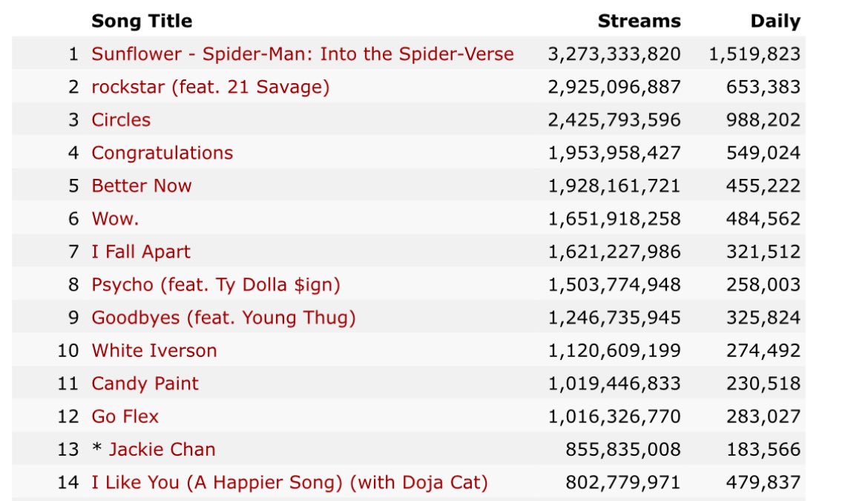Screen dimensions: 868x501
Task: Click the I Fall Apart link
Action: [x=141, y=252]
